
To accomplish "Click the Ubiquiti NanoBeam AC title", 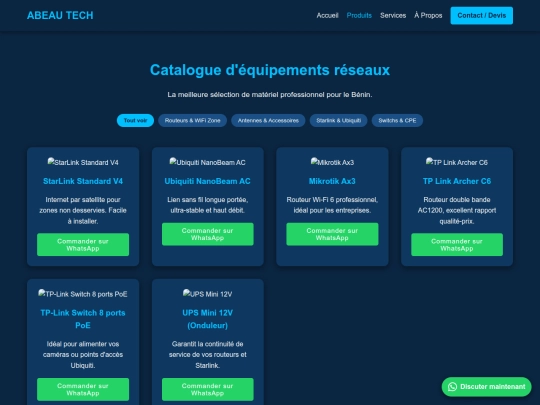I will pos(208,181).
